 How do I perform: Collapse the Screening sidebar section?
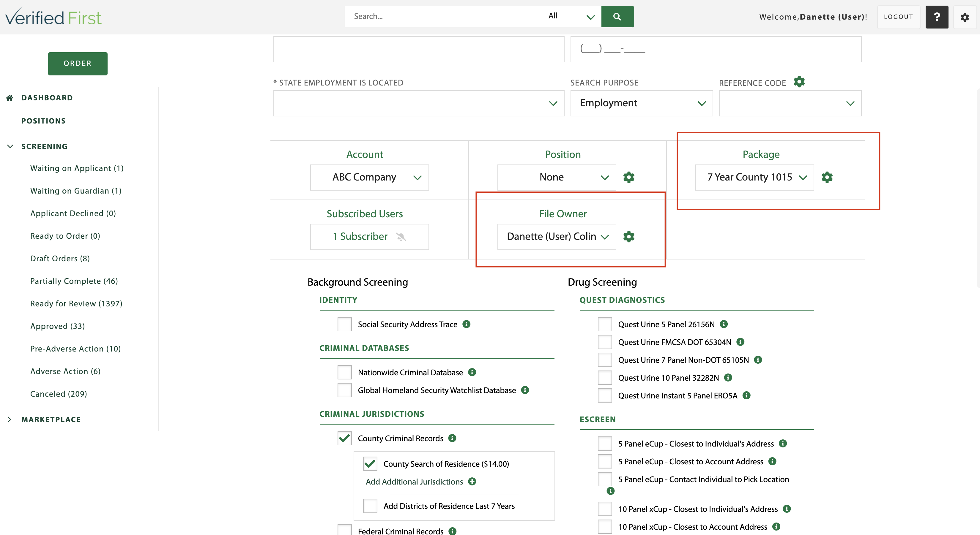tap(10, 146)
